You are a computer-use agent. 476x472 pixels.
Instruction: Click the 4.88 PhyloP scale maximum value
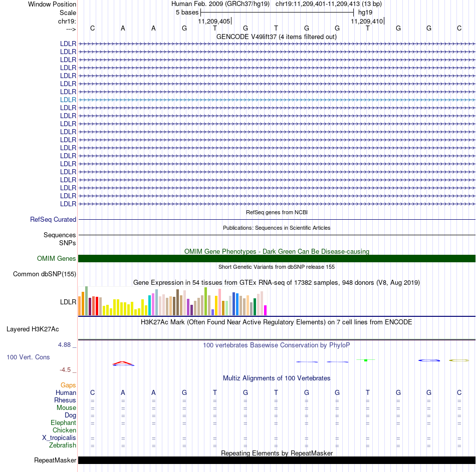[x=64, y=345]
